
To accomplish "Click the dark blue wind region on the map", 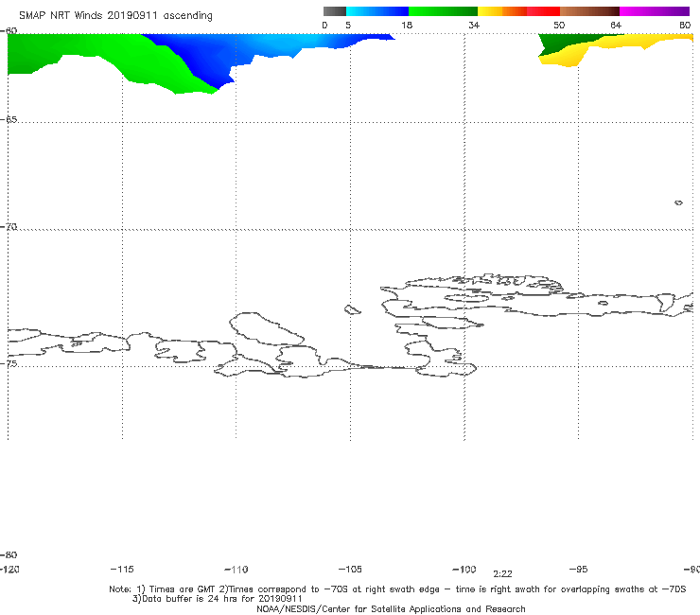I will (201, 56).
